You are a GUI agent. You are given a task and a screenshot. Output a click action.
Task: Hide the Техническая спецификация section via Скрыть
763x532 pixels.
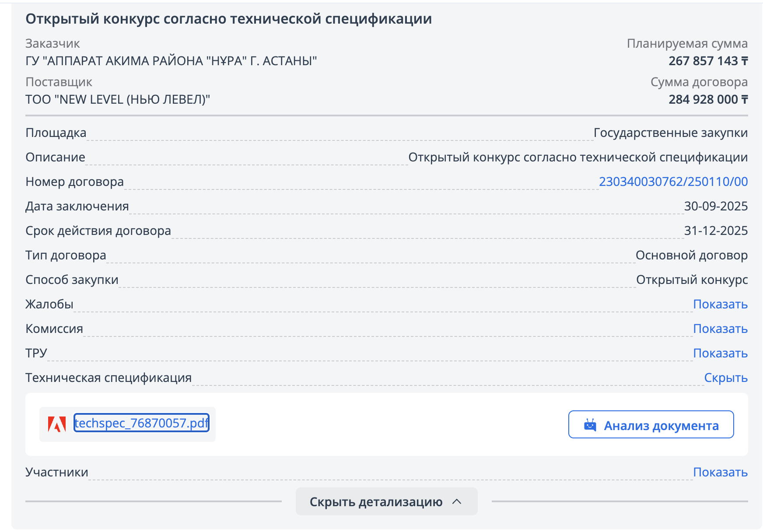coord(725,378)
